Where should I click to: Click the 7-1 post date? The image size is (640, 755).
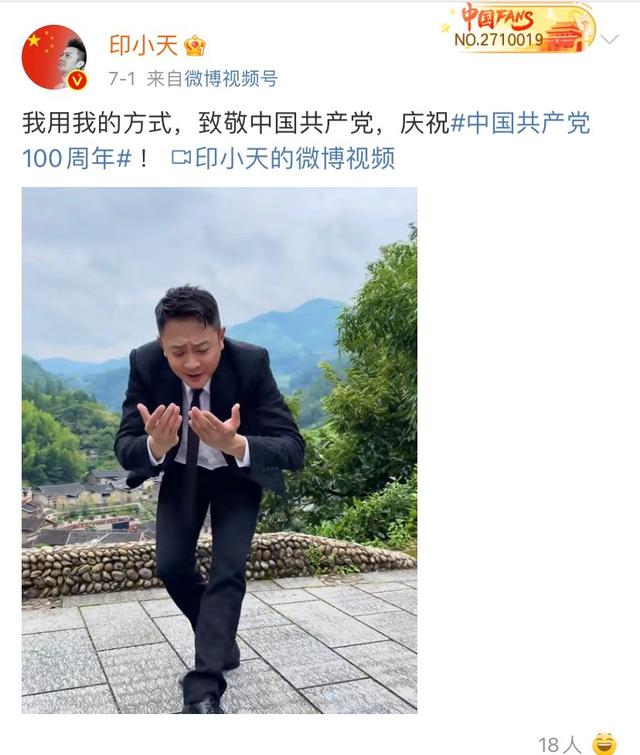[122, 78]
